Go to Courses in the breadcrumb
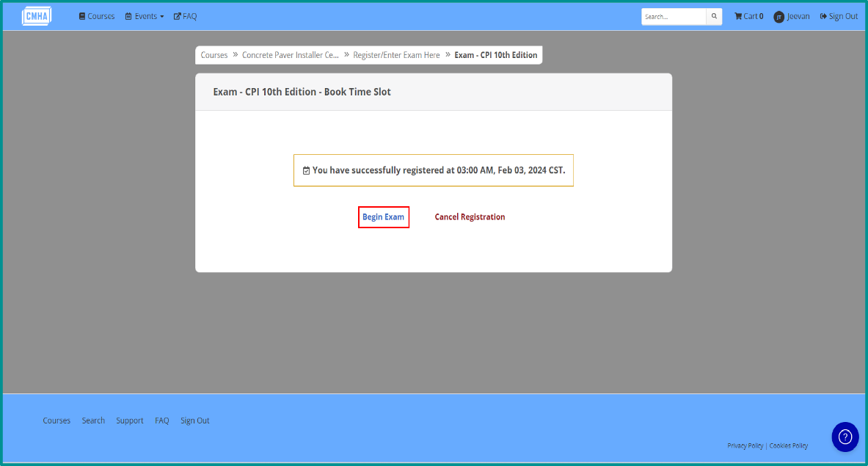868x466 pixels. point(214,55)
